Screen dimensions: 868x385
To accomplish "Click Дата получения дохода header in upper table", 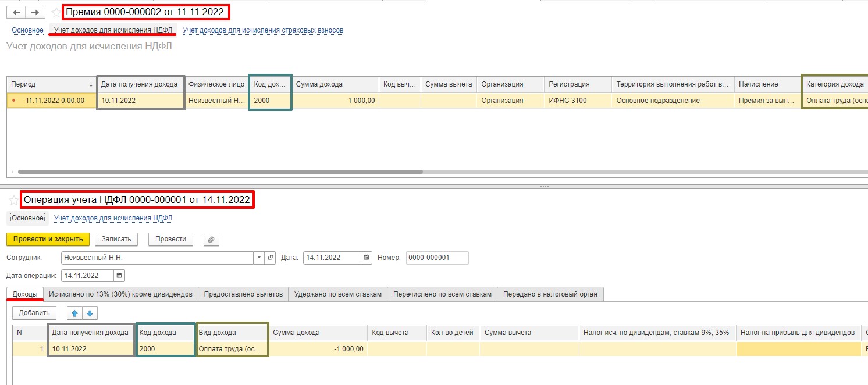I will 140,84.
